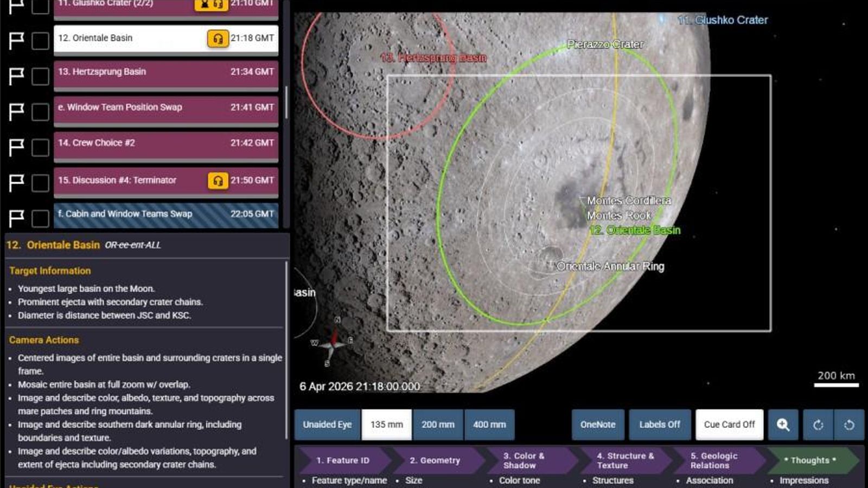Open OneNote
The height and width of the screenshot is (488, 868).
pyautogui.click(x=597, y=425)
